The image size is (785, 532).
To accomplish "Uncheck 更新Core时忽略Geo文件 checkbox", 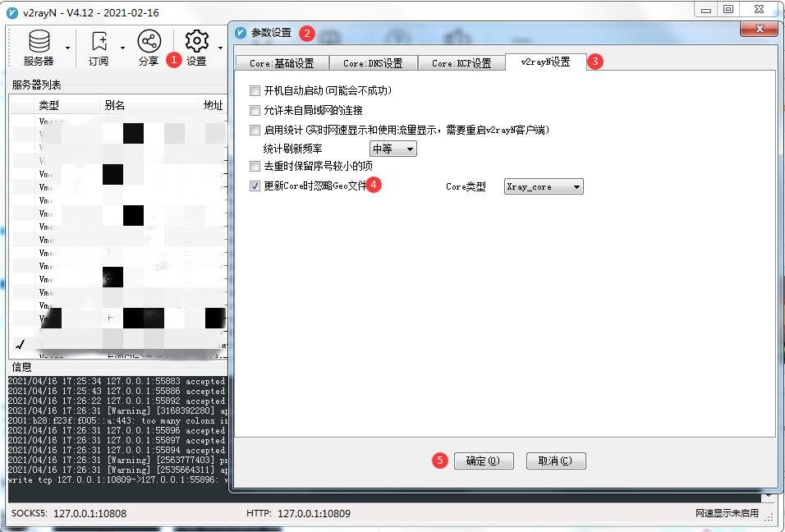I will 255,186.
